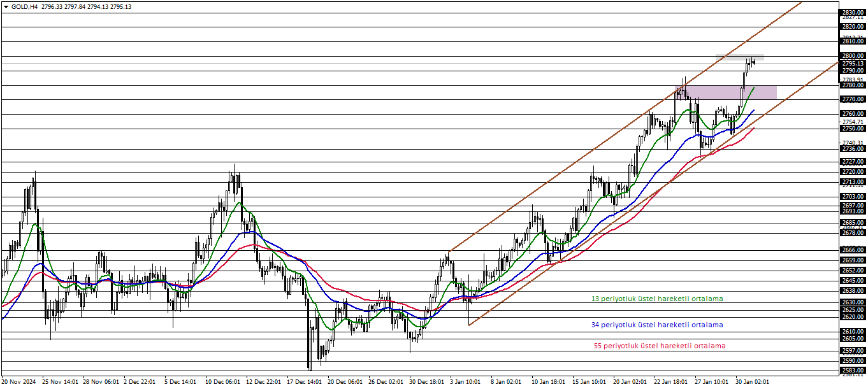Click the 12 Dec 22:01 date label
Screen dimensions: 868x389
(x=264, y=382)
